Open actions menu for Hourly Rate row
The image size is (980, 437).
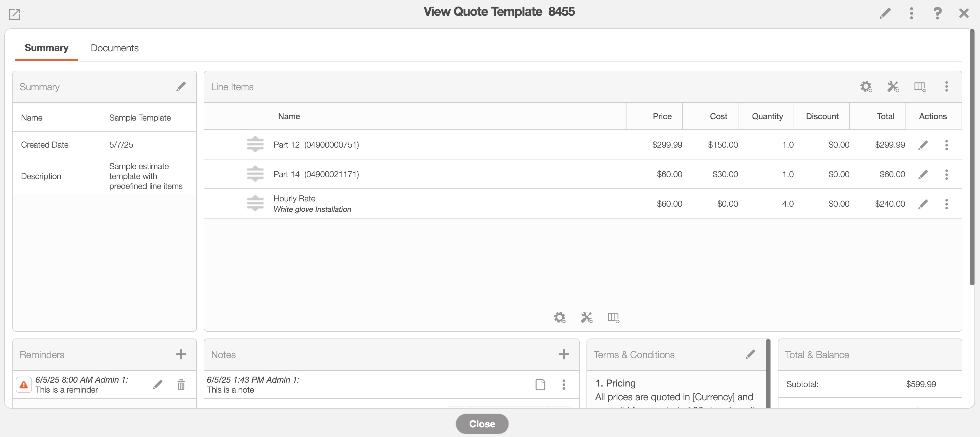tap(947, 204)
